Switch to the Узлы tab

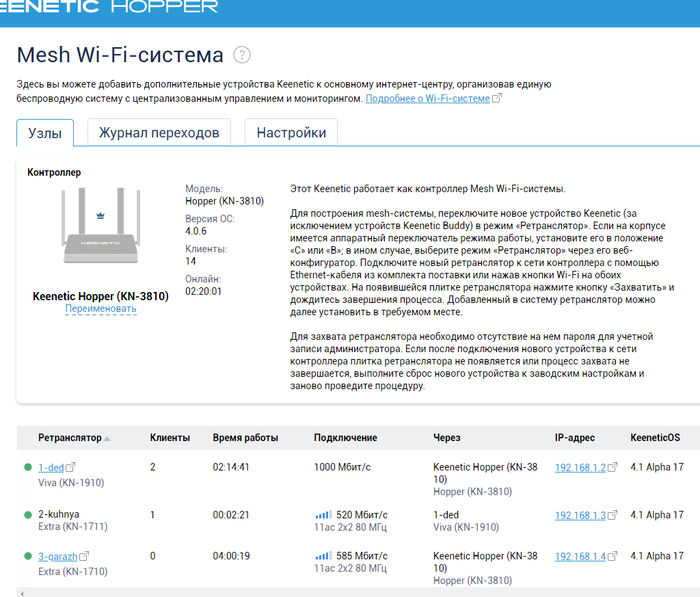45,133
